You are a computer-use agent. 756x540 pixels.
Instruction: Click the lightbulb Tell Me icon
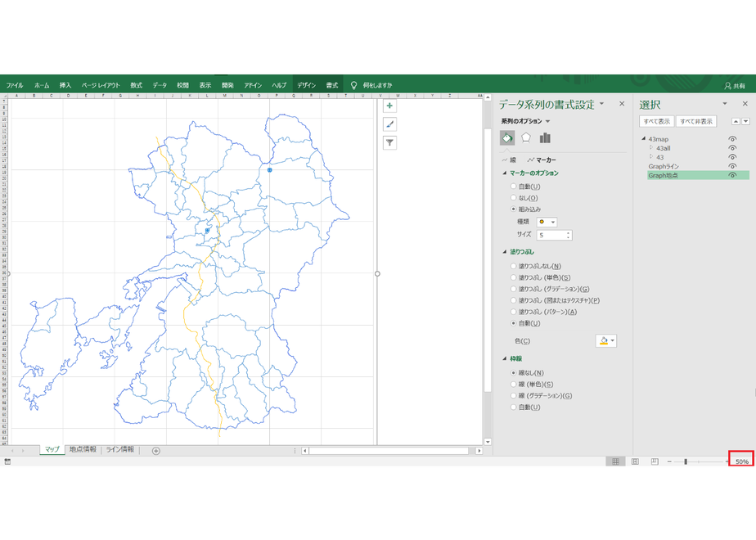353,85
